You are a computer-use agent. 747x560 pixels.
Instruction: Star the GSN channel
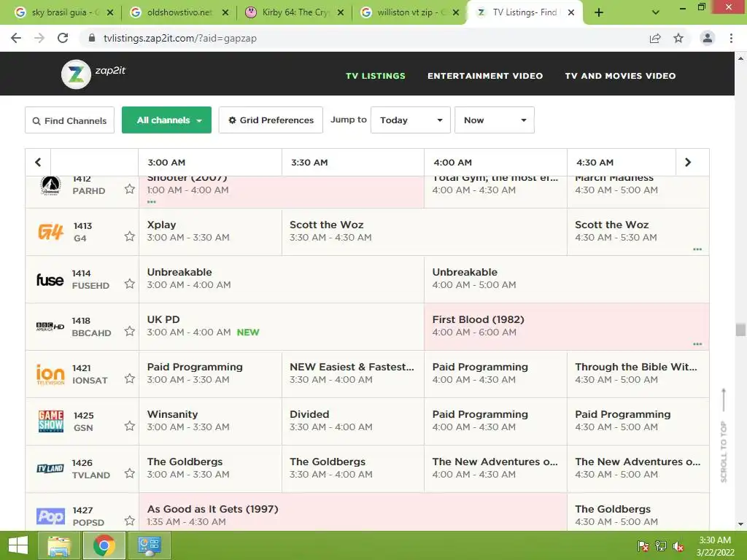click(x=130, y=426)
